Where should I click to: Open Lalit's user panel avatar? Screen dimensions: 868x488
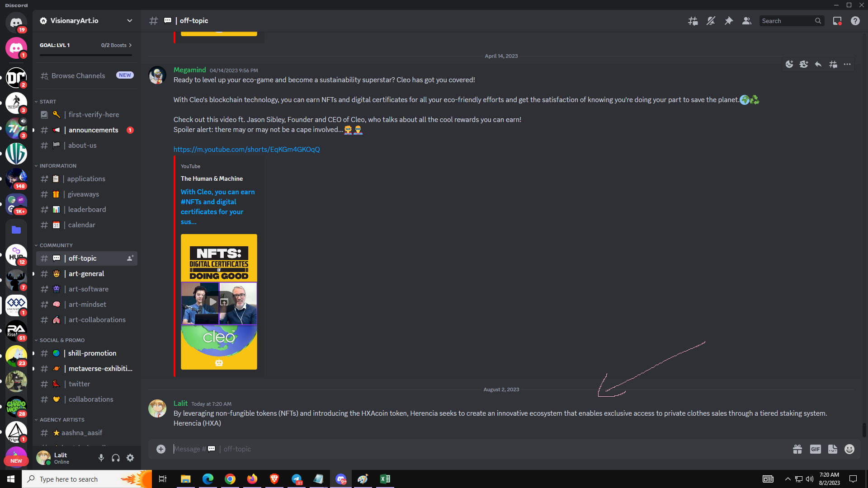(43, 458)
